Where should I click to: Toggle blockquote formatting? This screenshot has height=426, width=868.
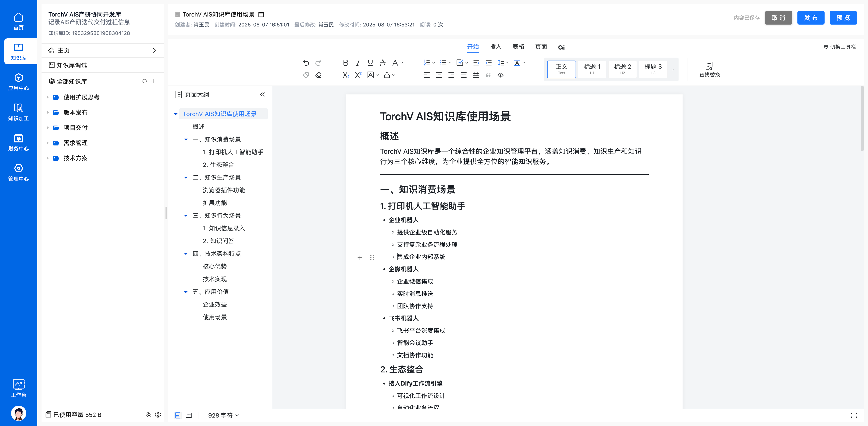tap(488, 75)
